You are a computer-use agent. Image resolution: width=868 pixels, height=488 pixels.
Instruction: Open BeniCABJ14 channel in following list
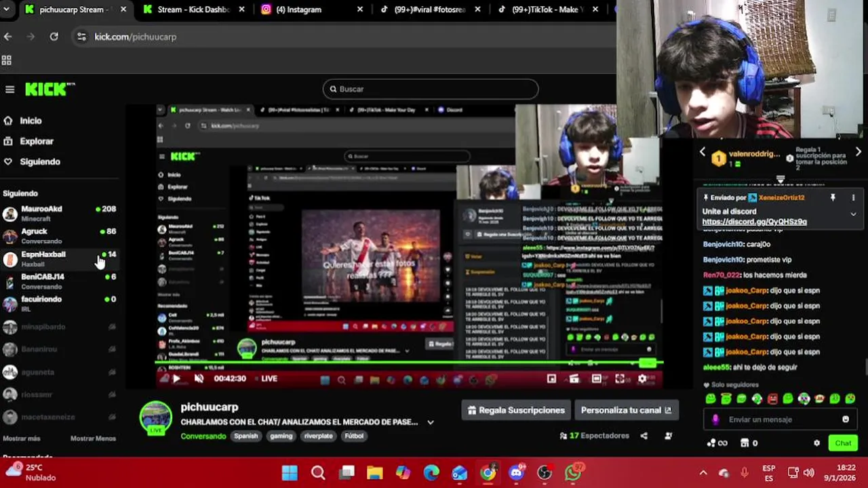tap(59, 281)
